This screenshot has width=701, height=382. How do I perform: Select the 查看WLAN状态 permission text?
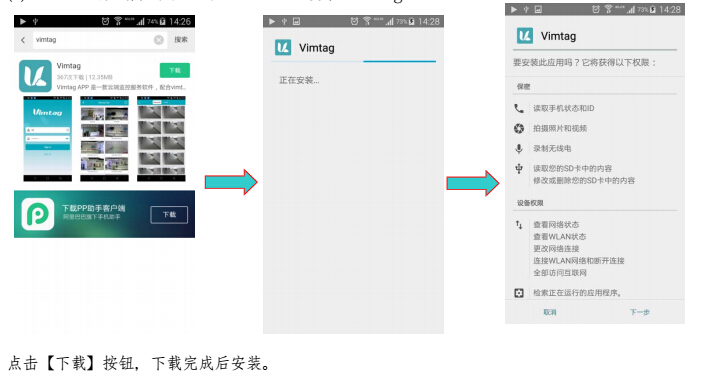pyautogui.click(x=559, y=237)
